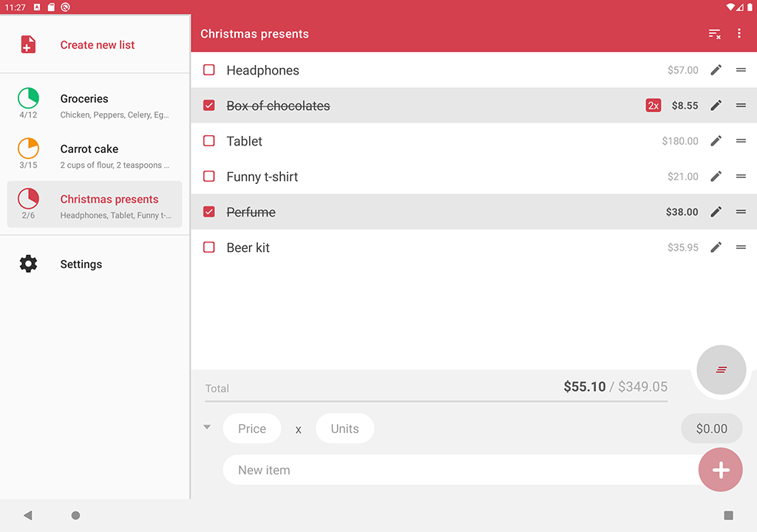Tap the red plus add item button
This screenshot has height=532, width=757.
click(x=720, y=469)
